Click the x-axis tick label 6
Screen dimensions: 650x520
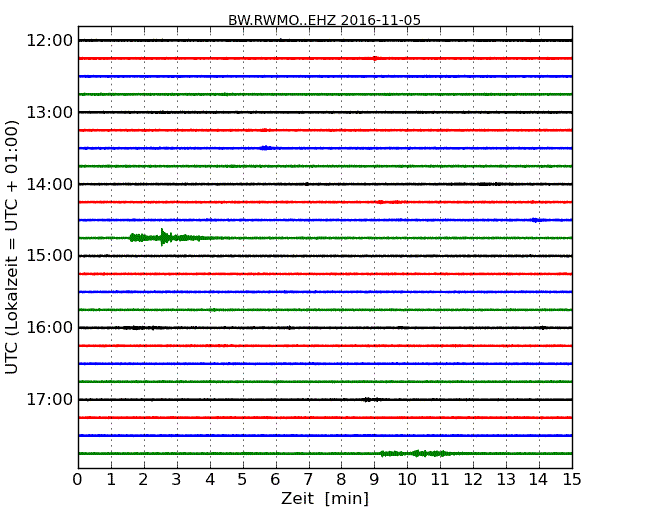(275, 480)
